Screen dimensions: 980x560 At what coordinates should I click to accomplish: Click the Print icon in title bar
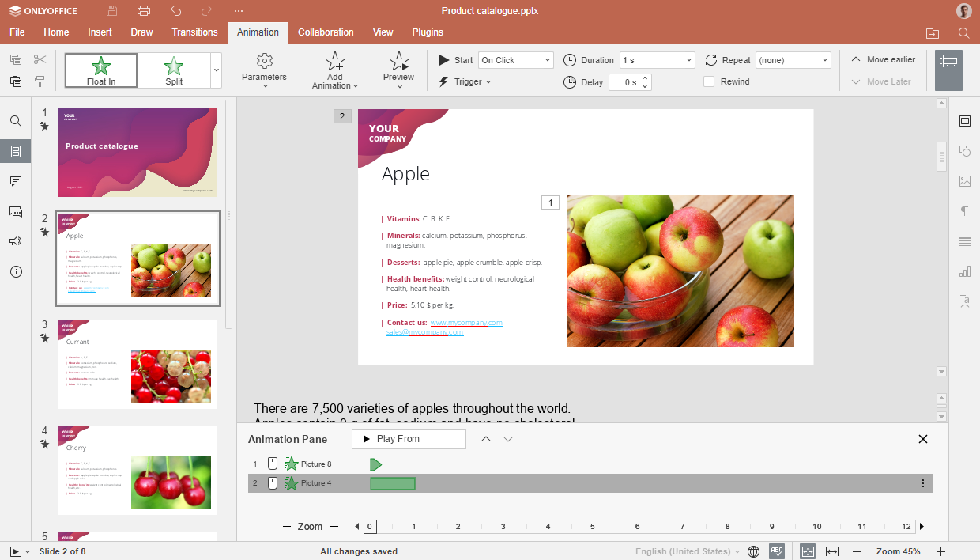[x=143, y=11]
